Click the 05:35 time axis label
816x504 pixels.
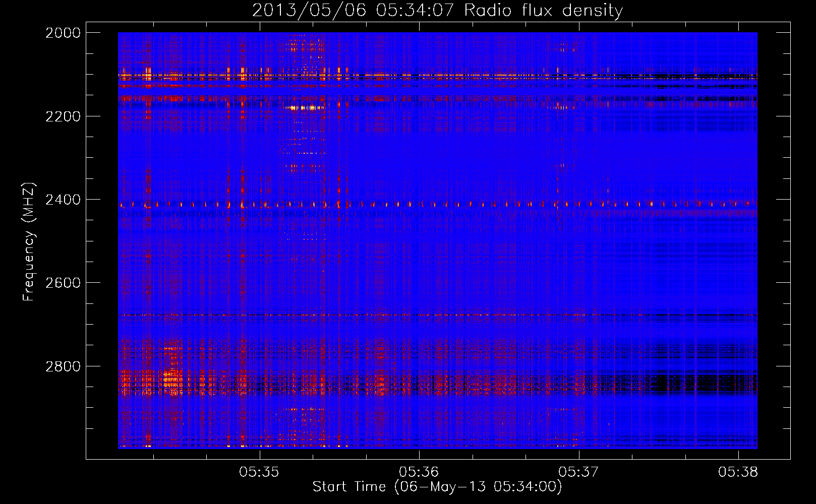259,472
